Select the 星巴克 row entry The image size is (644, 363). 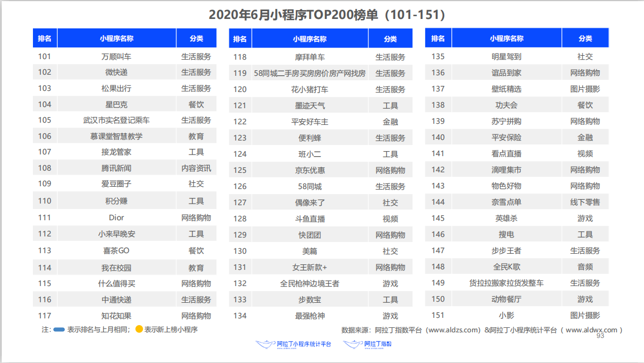116,104
